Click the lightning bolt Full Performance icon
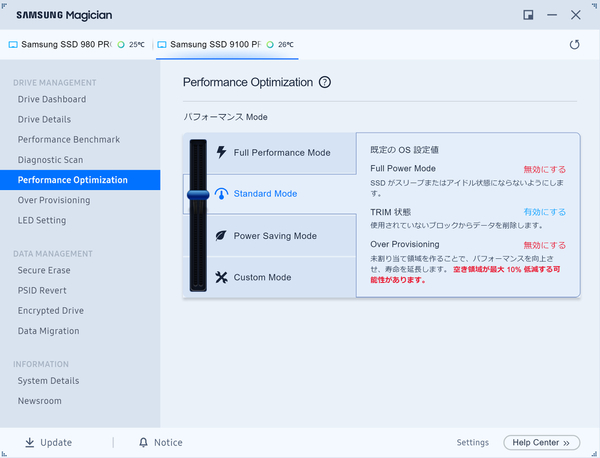This screenshot has width=600, height=458. tap(221, 152)
